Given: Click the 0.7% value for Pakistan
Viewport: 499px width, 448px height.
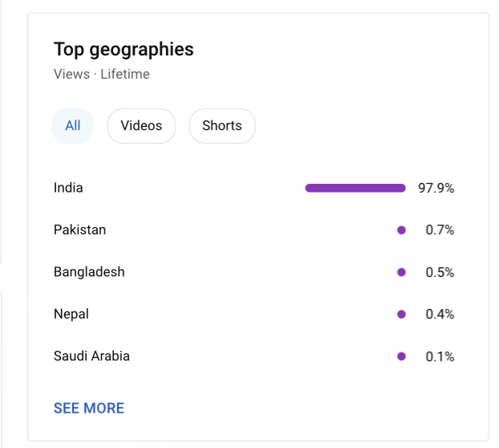Looking at the screenshot, I should point(440,230).
